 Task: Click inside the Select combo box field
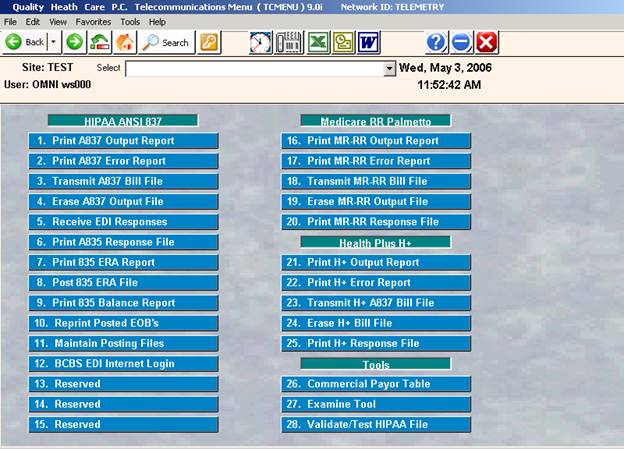point(254,69)
